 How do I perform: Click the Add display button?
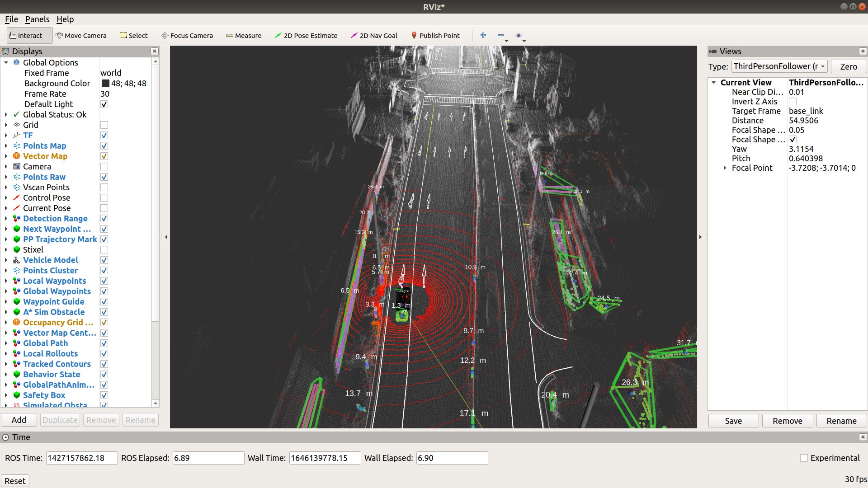click(19, 420)
